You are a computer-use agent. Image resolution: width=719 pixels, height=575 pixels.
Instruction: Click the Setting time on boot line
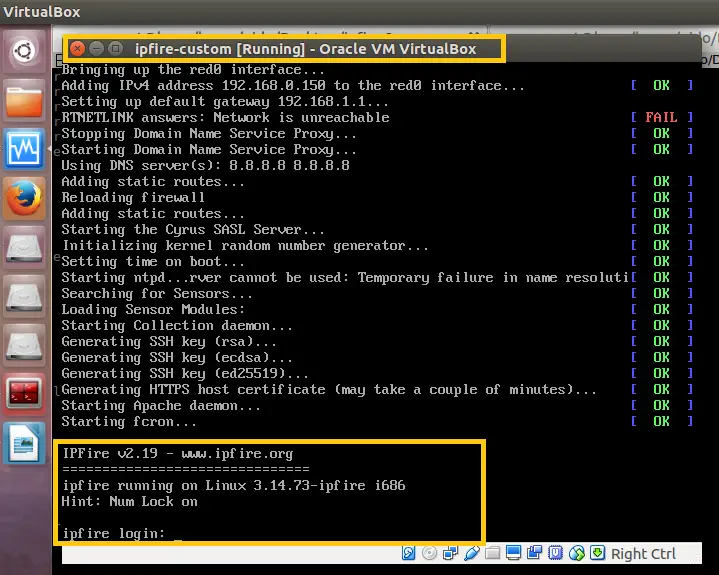pos(153,261)
